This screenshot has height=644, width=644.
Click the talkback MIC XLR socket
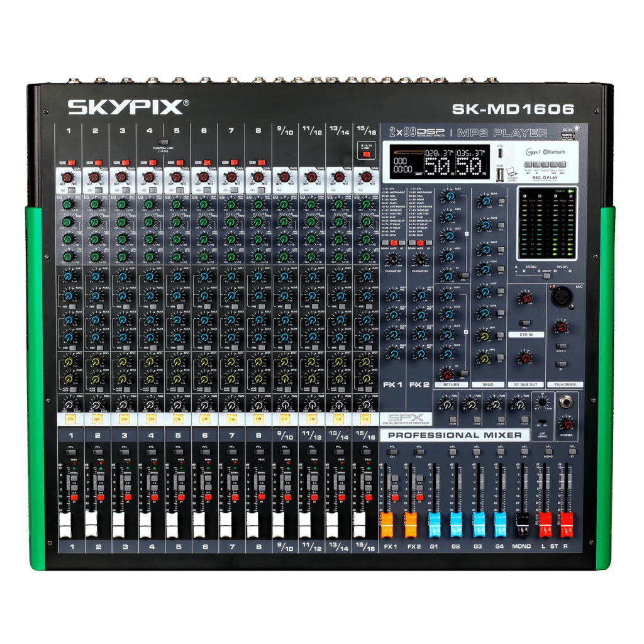[562, 297]
